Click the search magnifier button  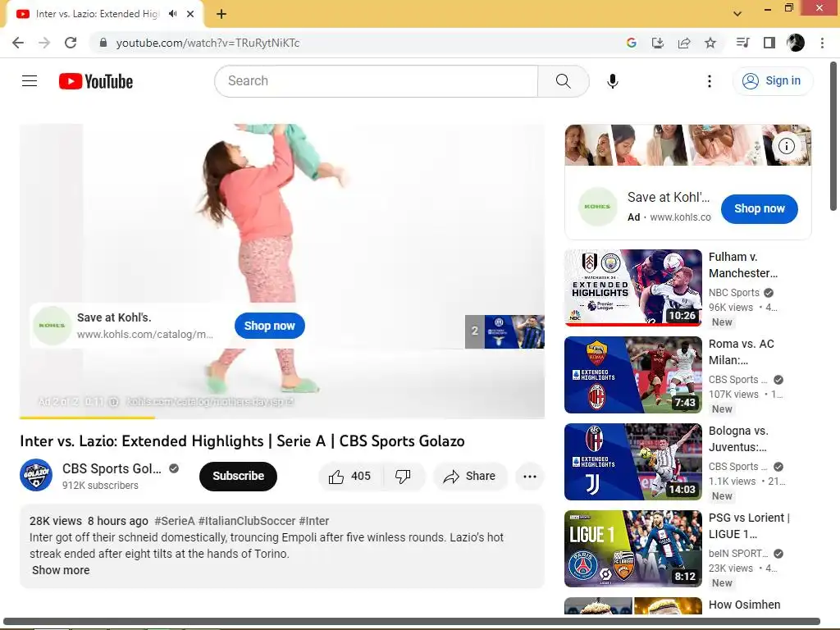tap(563, 81)
